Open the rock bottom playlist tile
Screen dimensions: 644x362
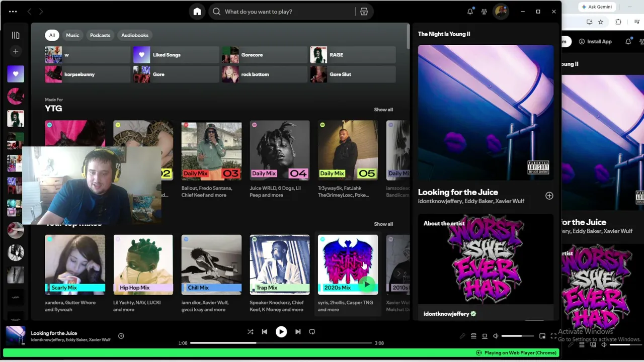pyautogui.click(x=265, y=74)
